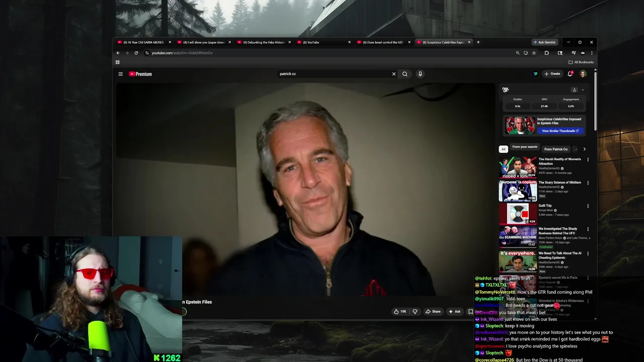Open a new browser tab
The height and width of the screenshot is (362, 644).
[478, 42]
